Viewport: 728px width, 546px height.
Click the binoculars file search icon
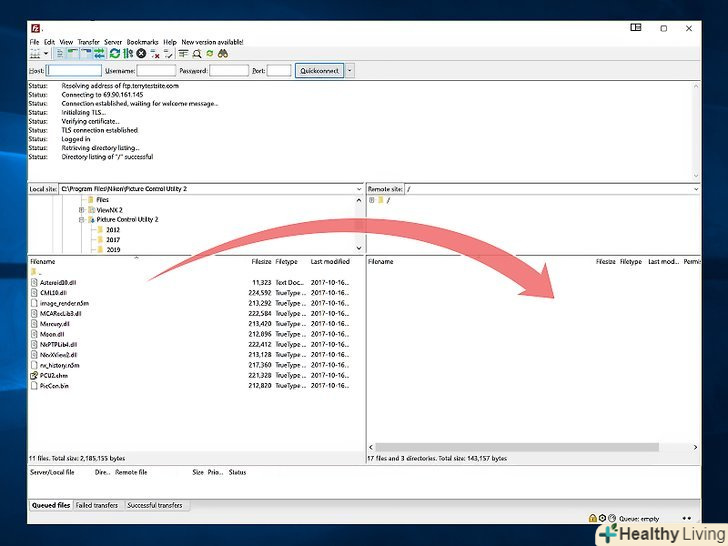coord(224,53)
